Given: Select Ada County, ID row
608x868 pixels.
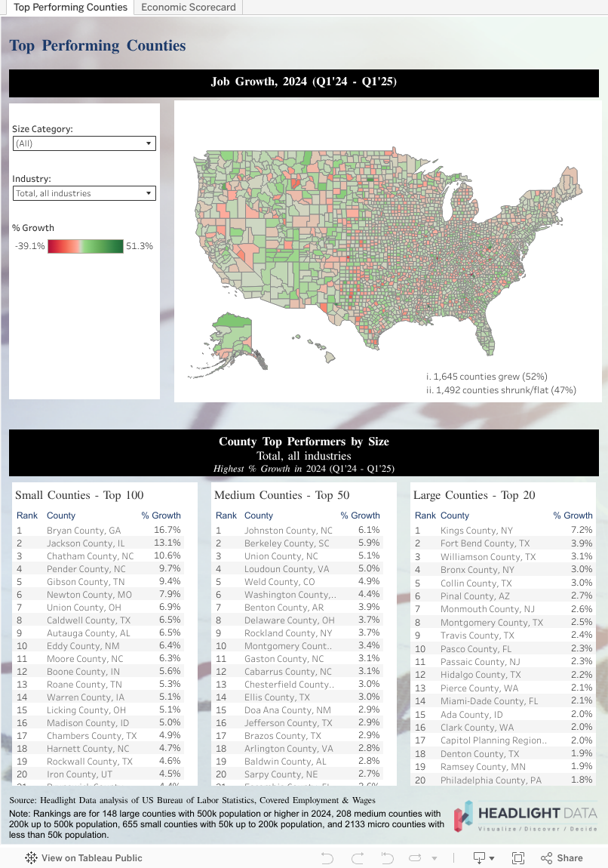Looking at the screenshot, I should (x=503, y=714).
